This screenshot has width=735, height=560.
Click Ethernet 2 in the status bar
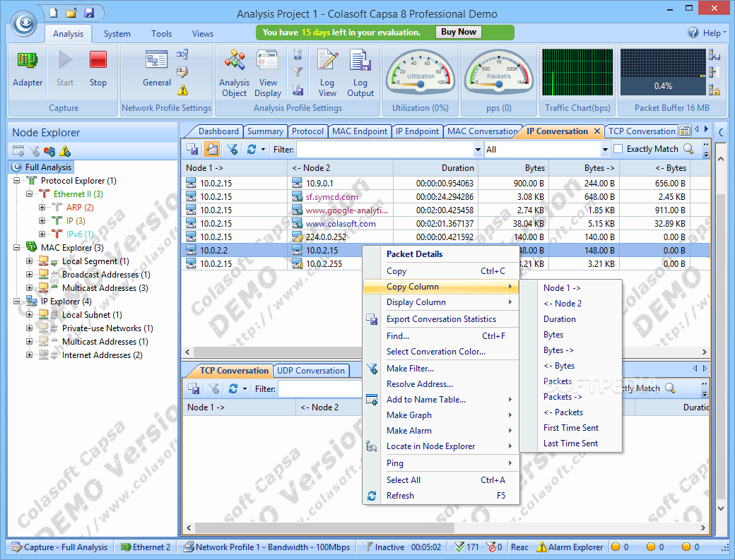point(146,547)
